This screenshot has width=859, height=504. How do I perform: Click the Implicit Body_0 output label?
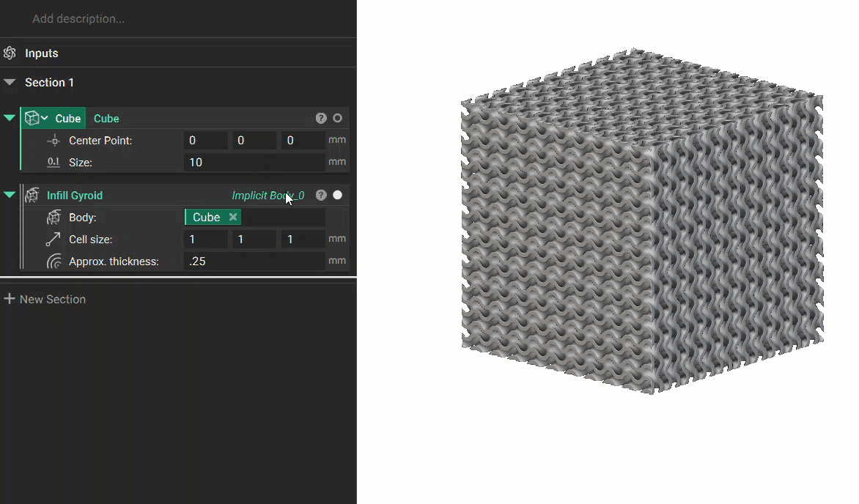268,196
